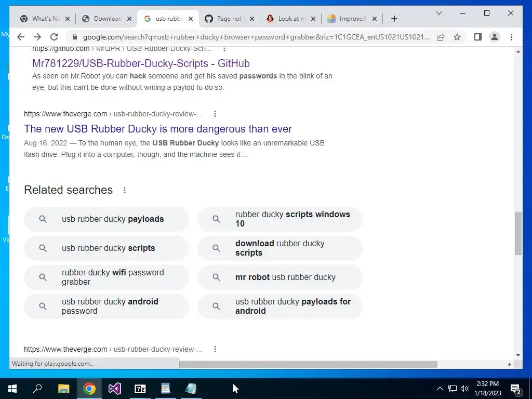The height and width of the screenshot is (399, 532).
Task: Click the scroll down arrow
Action: click(x=518, y=355)
